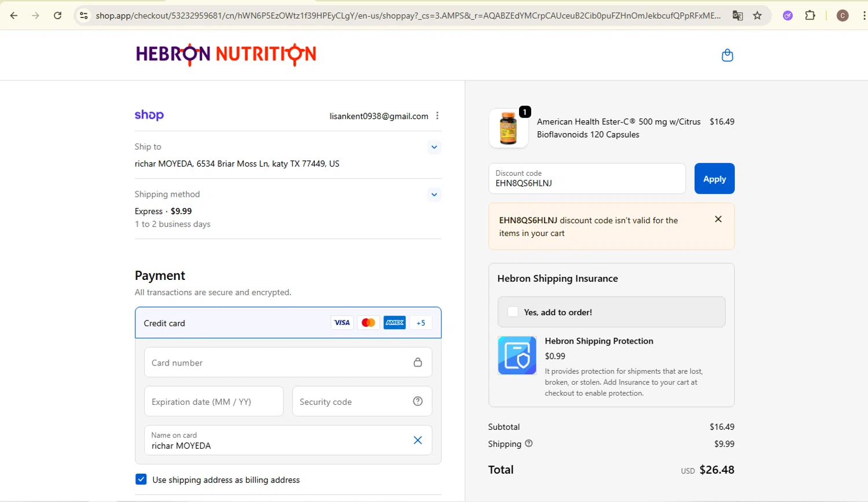
Task: Toggle Use shipping address as billing address
Action: [x=141, y=479]
